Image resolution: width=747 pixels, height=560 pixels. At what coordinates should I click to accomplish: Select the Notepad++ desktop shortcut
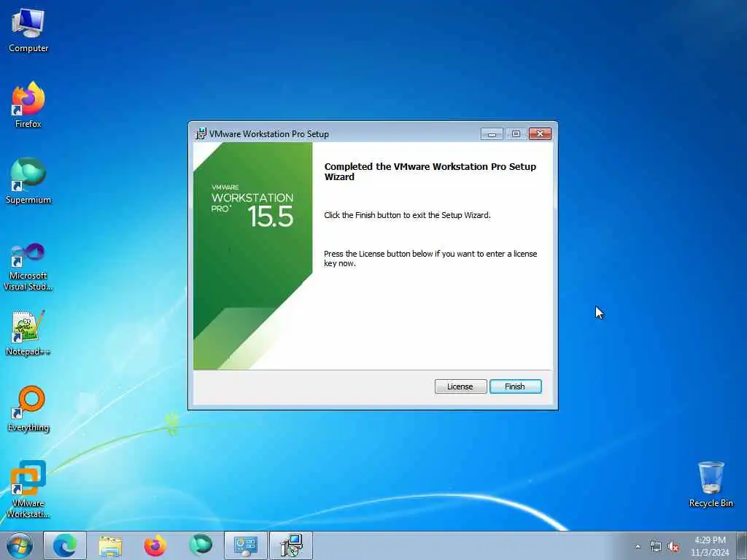pos(28,333)
